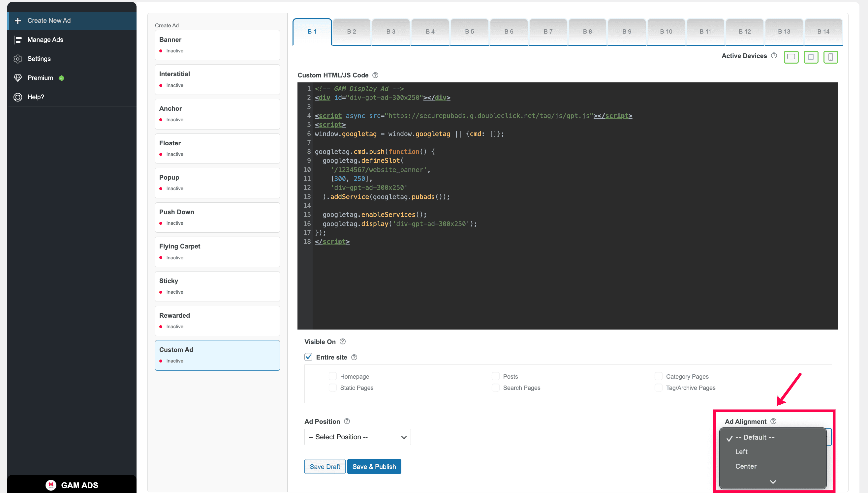Toggle the desktop device icon
This screenshot has width=868, height=493.
[791, 57]
